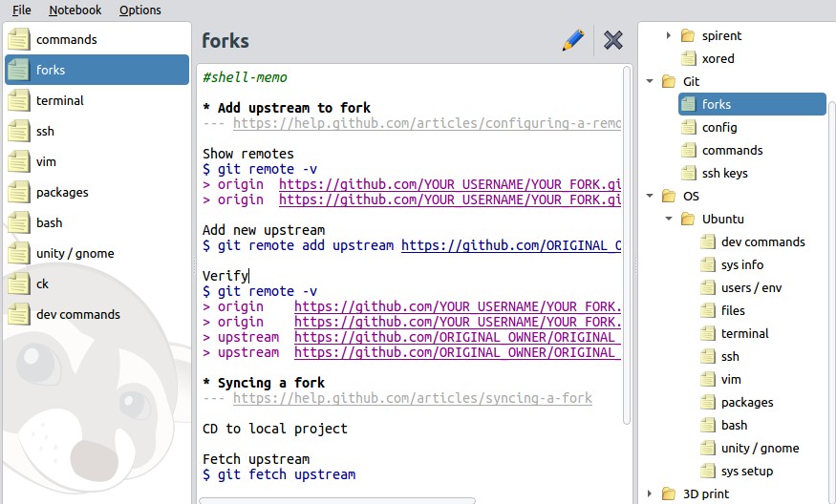This screenshot has height=504, width=836.
Task: Select dev commands note under Ubuntu
Action: point(752,241)
